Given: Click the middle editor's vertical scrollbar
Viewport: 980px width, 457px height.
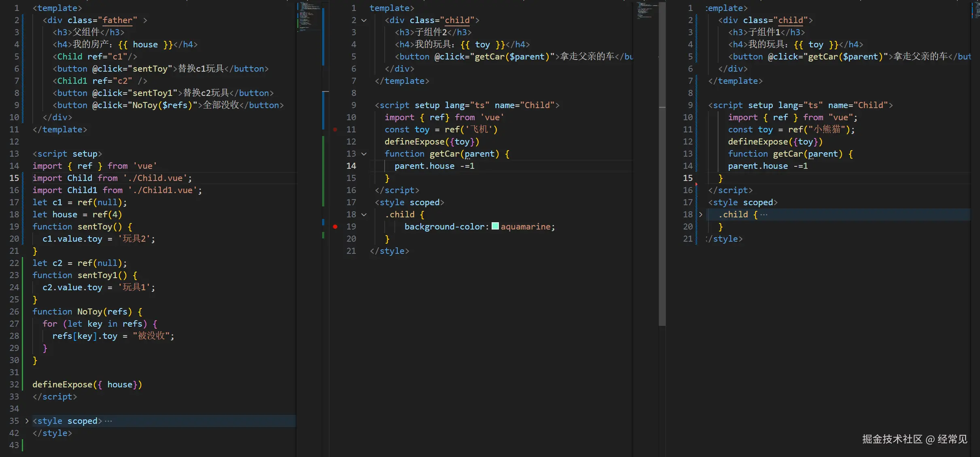Looking at the screenshot, I should 662,162.
